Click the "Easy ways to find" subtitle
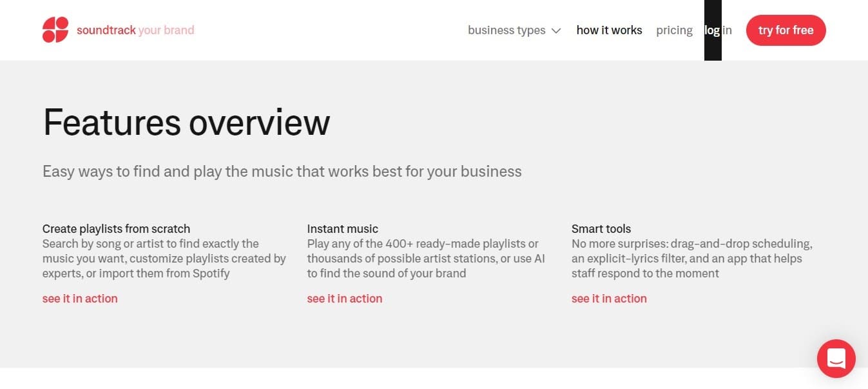The height and width of the screenshot is (389, 868). point(282,172)
